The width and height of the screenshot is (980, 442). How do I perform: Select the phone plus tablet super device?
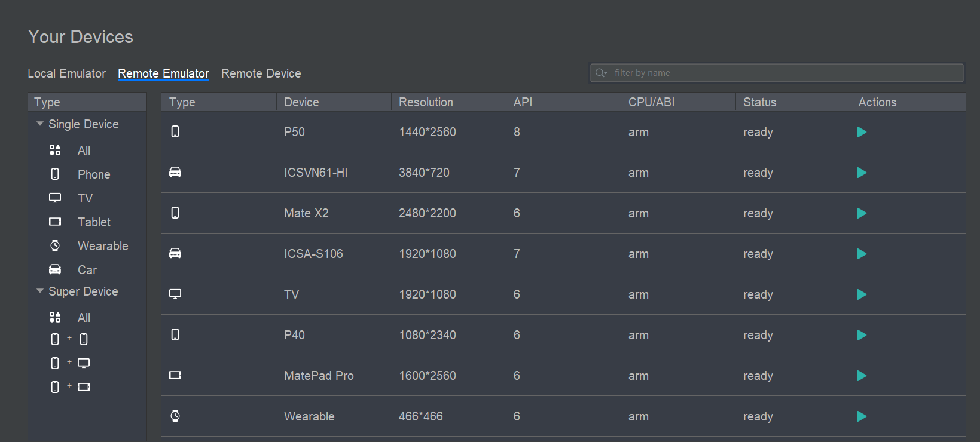point(70,387)
